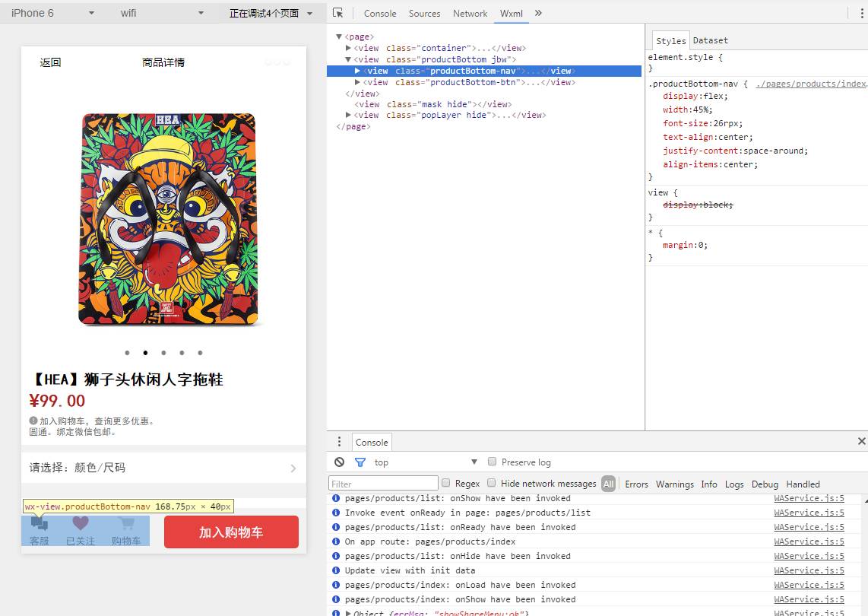
Task: Enable the Regex checkbox
Action: [x=445, y=482]
